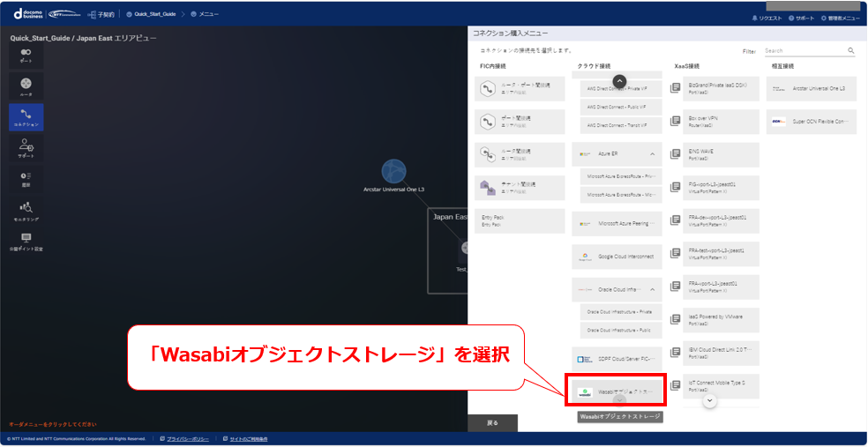Select the コネクション sidebar icon
868x447 pixels.
(x=26, y=116)
